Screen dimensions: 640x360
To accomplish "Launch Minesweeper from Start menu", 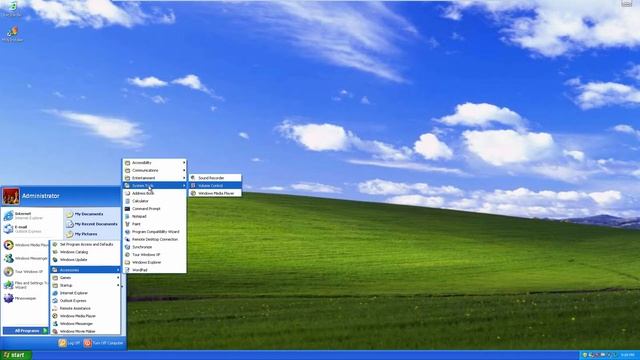I will point(25,298).
